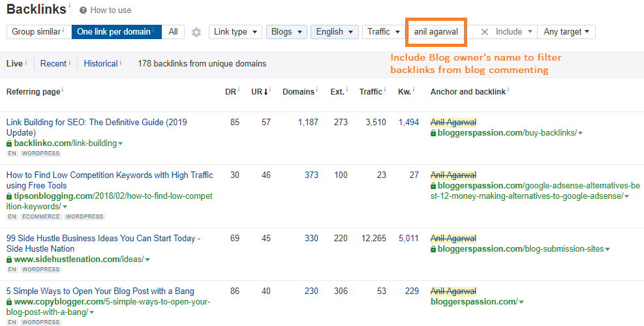Open the settings gear icon
This screenshot has width=644, height=326.
click(x=196, y=32)
